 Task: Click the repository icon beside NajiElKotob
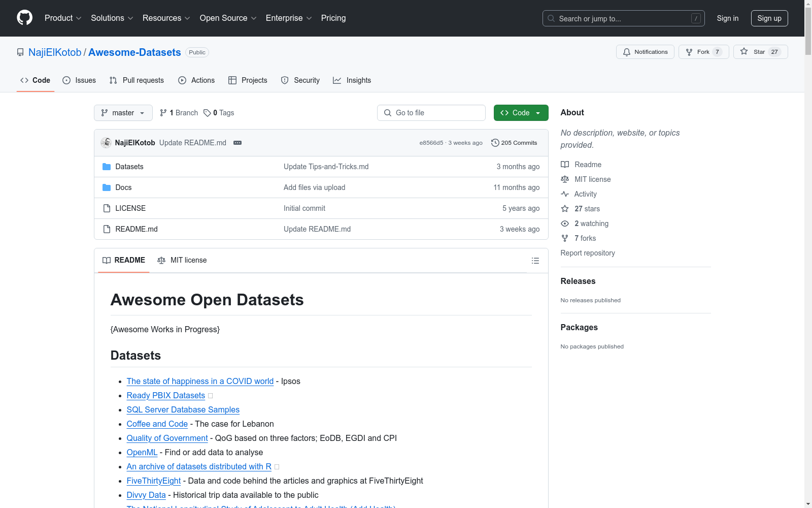coord(20,52)
